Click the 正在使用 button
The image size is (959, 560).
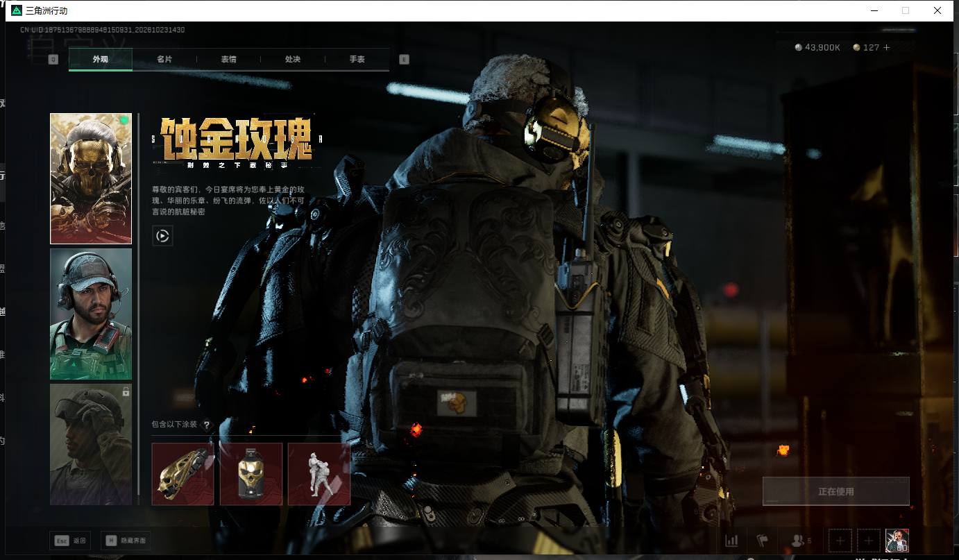point(836,491)
